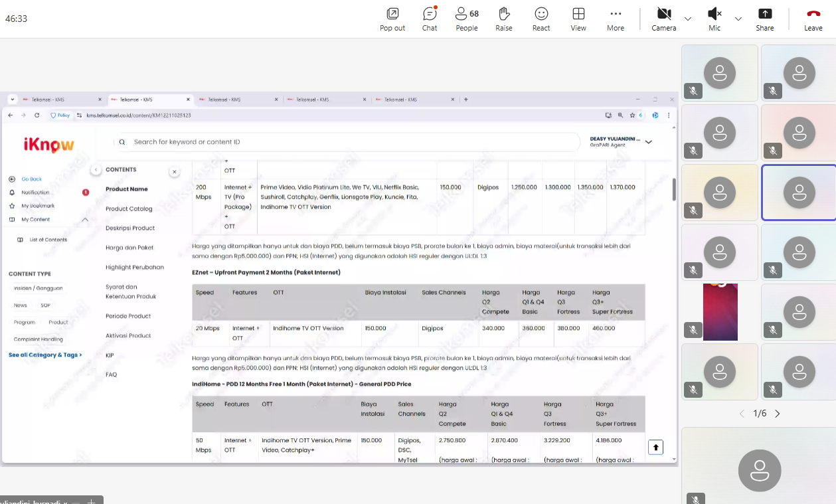836x504 pixels.
Task: Open See all Category & Tags link
Action: pyautogui.click(x=45, y=355)
